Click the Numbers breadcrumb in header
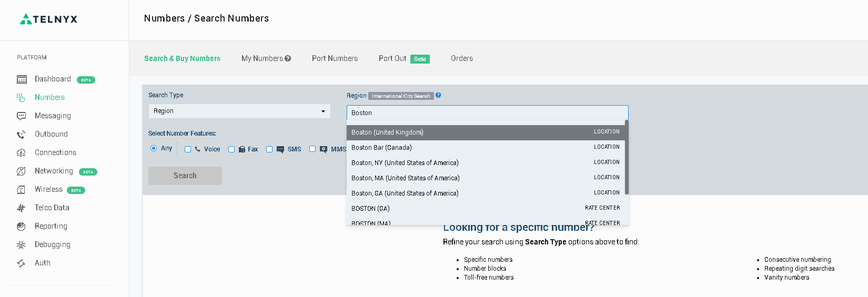The height and width of the screenshot is (297, 868). point(164,18)
